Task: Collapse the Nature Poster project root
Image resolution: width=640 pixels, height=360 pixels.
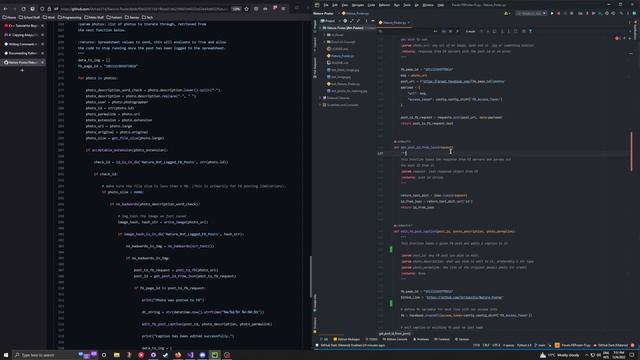Action: [x=320, y=28]
